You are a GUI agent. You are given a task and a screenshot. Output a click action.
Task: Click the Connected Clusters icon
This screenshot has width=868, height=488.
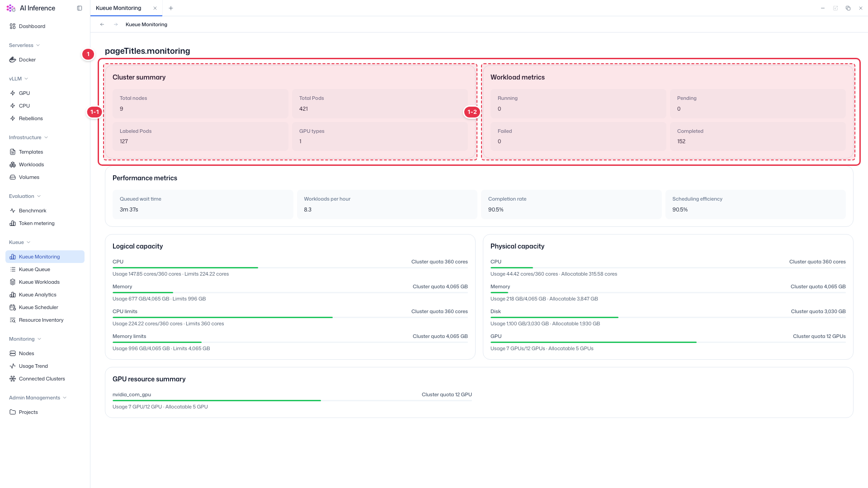13,379
